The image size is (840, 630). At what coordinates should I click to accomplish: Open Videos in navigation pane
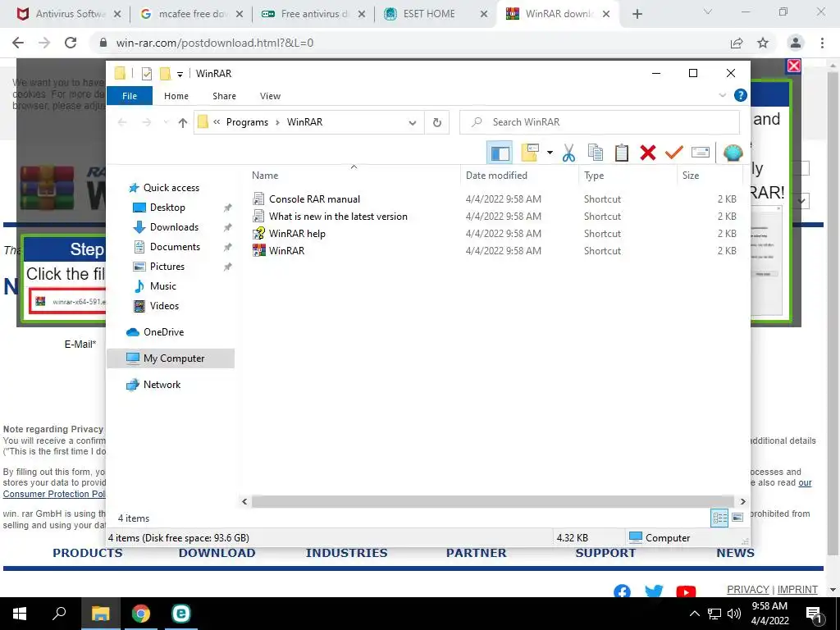coord(164,306)
